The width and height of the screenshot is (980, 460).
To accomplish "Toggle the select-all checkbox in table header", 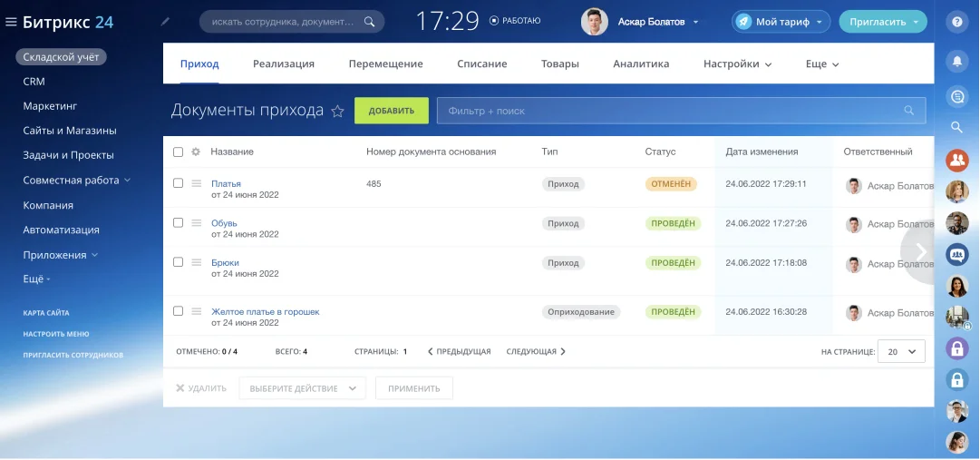I will (x=178, y=152).
